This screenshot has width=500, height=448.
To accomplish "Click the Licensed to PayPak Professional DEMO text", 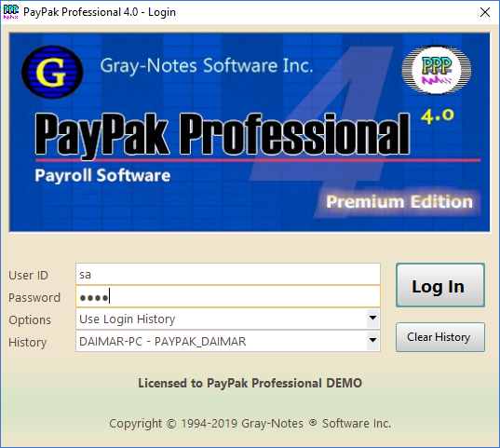I will (250, 383).
